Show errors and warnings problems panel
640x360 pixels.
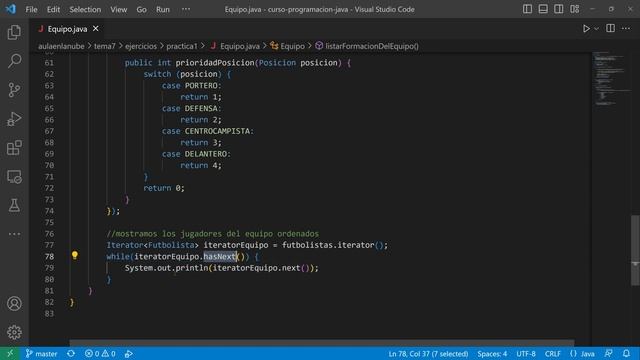(x=100, y=353)
